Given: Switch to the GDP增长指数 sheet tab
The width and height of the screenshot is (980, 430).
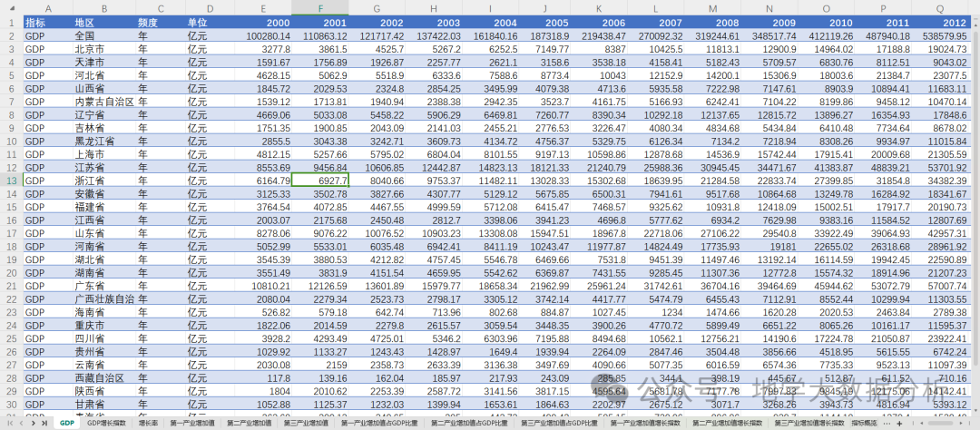Looking at the screenshot, I should point(106,423).
